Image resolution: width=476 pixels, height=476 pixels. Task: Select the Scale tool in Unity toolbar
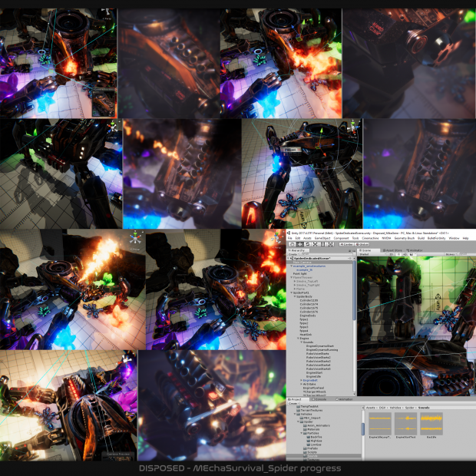pos(315,244)
